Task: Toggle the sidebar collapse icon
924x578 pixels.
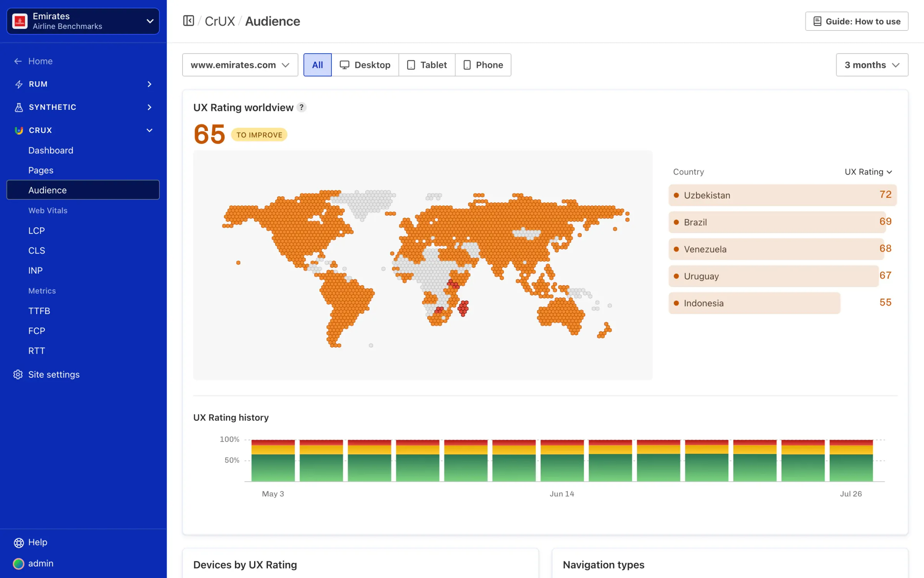Action: coord(189,21)
